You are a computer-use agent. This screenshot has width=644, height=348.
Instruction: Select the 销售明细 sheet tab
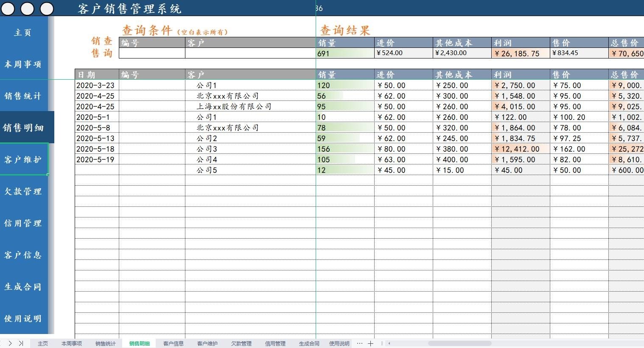140,343
